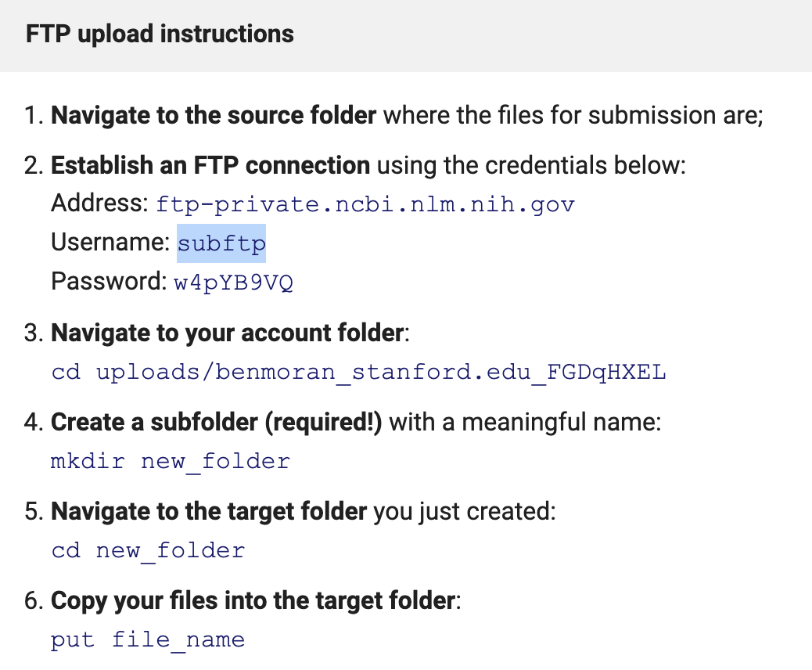812x670 pixels.
Task: Click the "mkdir new_folder" command
Action: pyautogui.click(x=170, y=461)
